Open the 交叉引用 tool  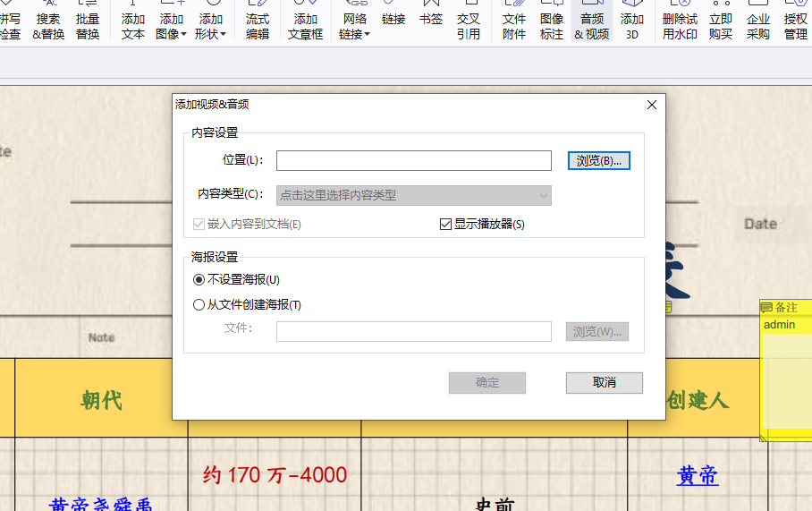coord(469,20)
